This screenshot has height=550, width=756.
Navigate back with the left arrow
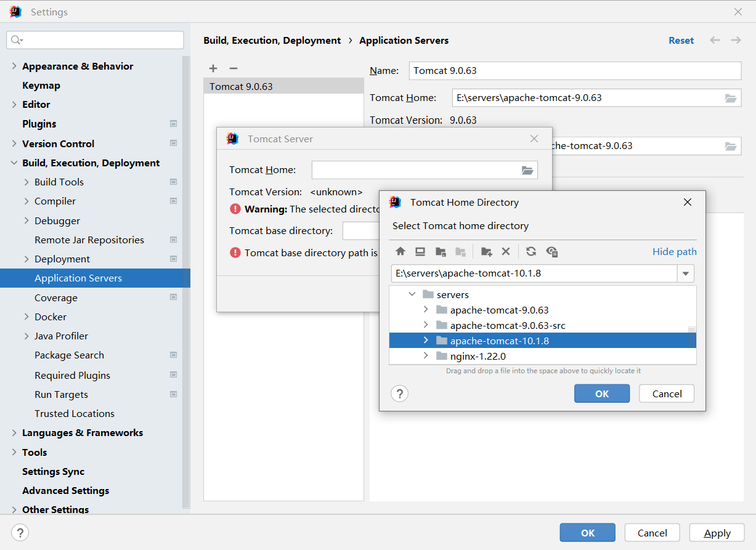pyautogui.click(x=715, y=40)
